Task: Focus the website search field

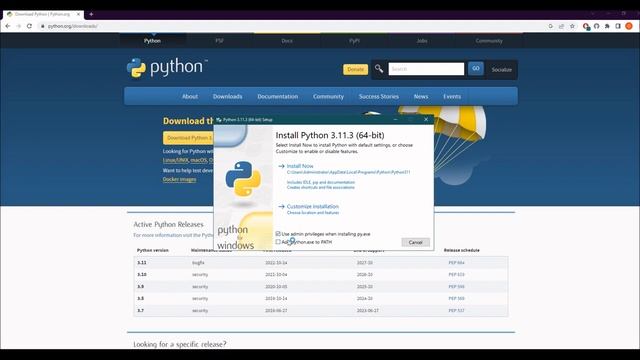Action: coord(426,69)
